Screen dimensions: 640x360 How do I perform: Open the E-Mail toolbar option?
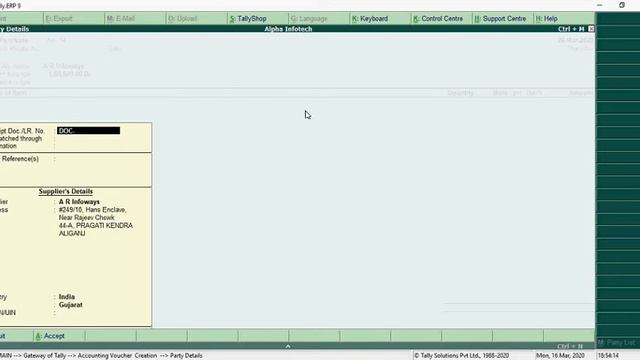121,19
